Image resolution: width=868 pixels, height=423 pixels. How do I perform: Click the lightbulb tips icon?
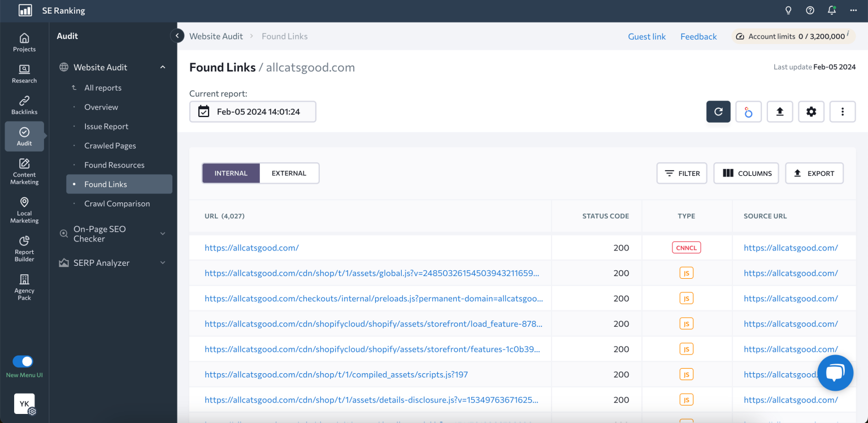coord(788,11)
